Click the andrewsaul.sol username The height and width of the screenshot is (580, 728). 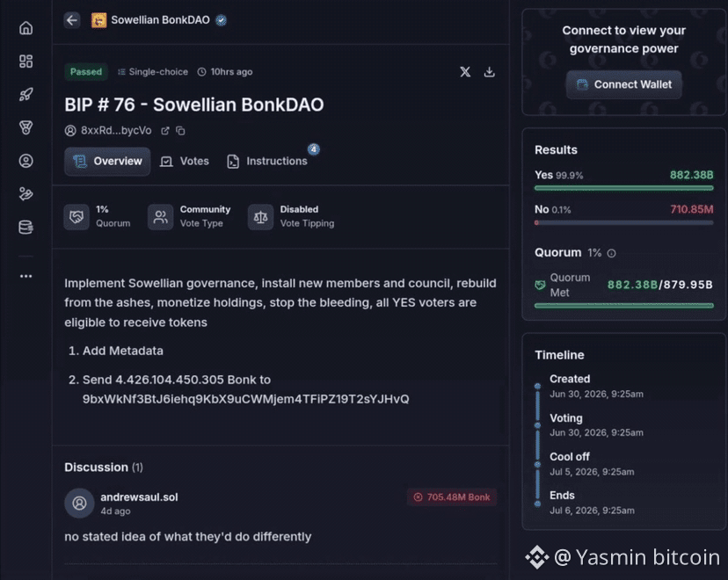(x=139, y=497)
